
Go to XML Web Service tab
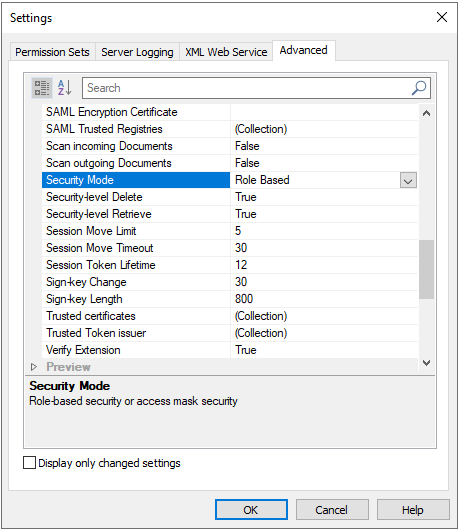(226, 52)
